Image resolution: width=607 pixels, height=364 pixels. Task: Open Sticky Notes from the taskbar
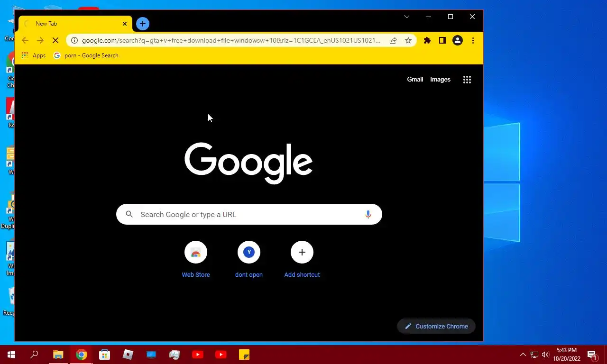tap(244, 355)
